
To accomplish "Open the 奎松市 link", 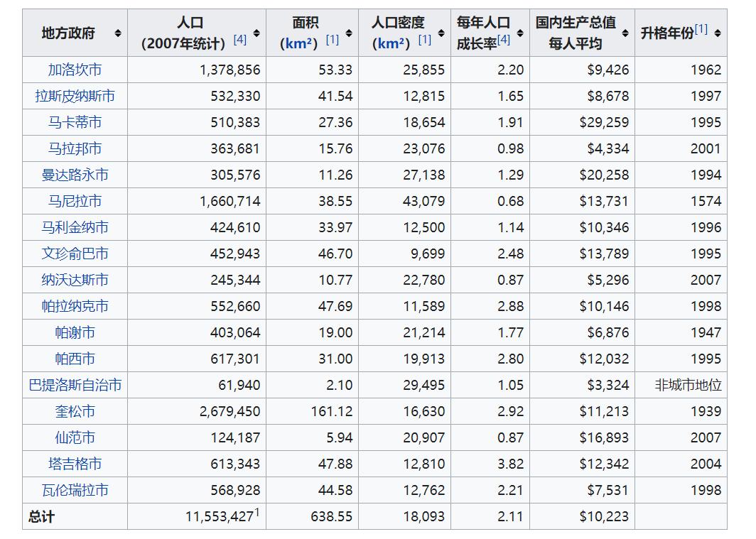I will tap(75, 411).
